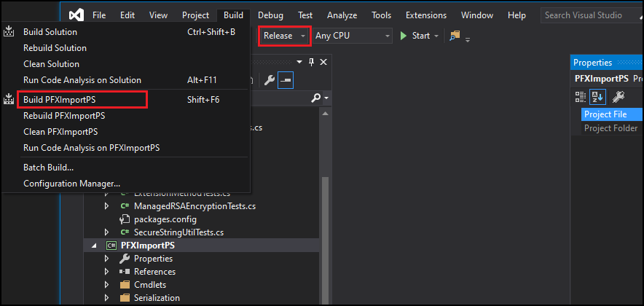
Task: Click the Build Solution icon
Action: [x=9, y=32]
